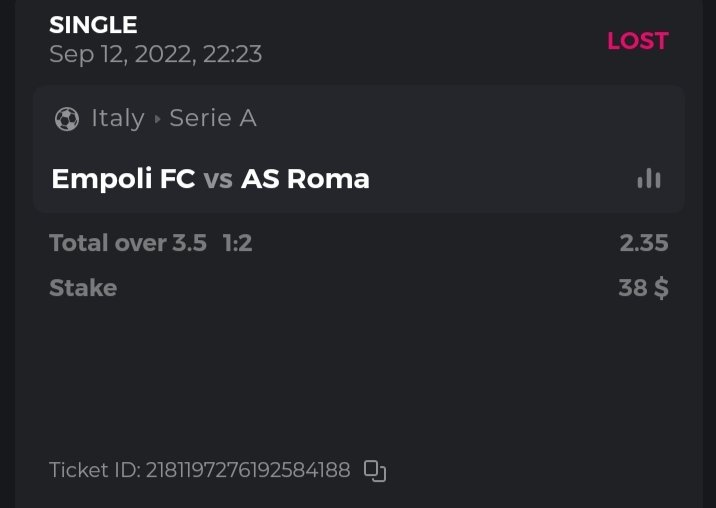716x508 pixels.
Task: Select the SINGLE bet type heading
Action: 93,25
